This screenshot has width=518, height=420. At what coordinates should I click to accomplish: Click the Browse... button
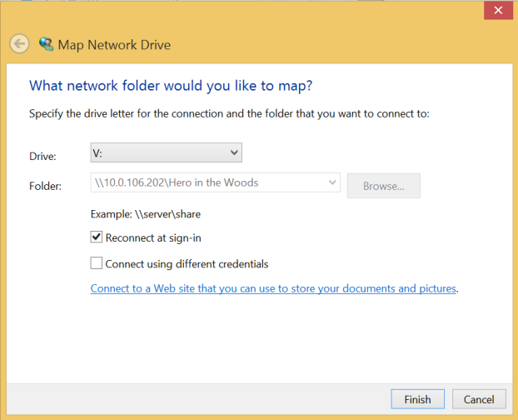pos(384,186)
